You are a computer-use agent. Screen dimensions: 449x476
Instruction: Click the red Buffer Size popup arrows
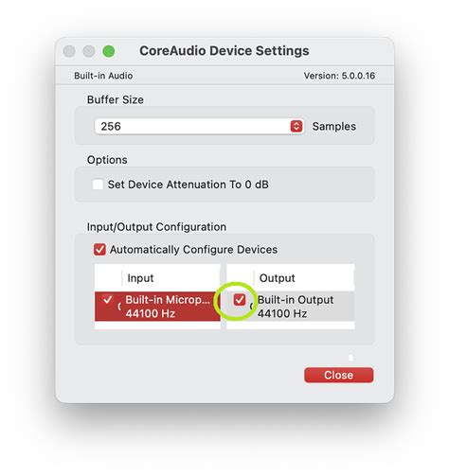click(x=296, y=126)
